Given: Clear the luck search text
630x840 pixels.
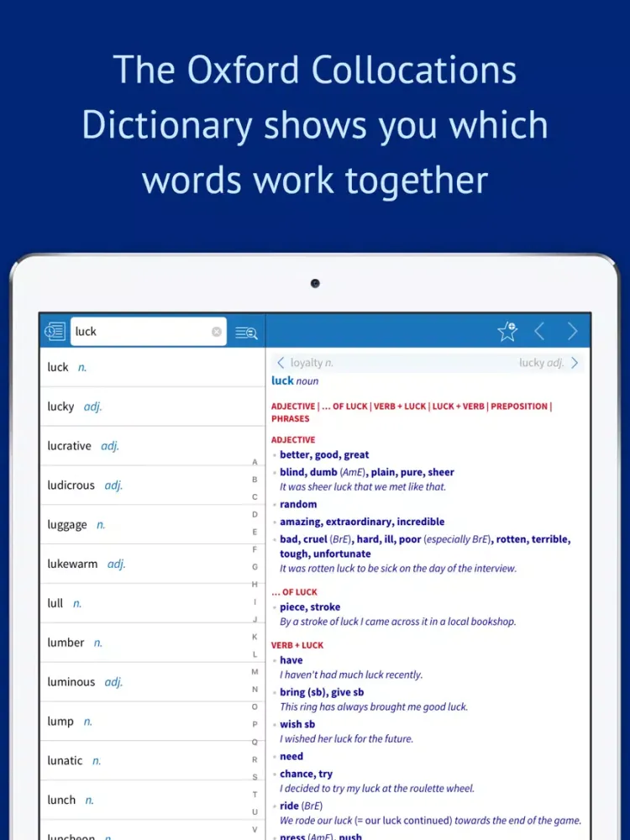Looking at the screenshot, I should tap(217, 332).
